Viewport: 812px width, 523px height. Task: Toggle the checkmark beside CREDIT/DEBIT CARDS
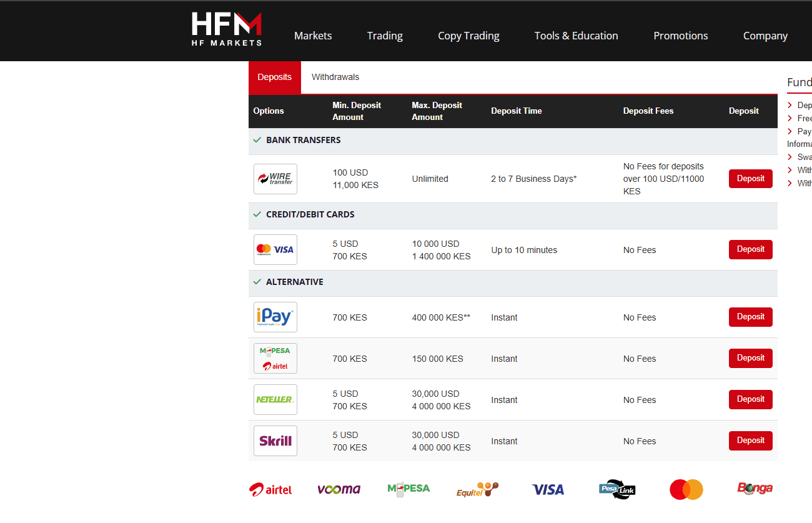(257, 214)
